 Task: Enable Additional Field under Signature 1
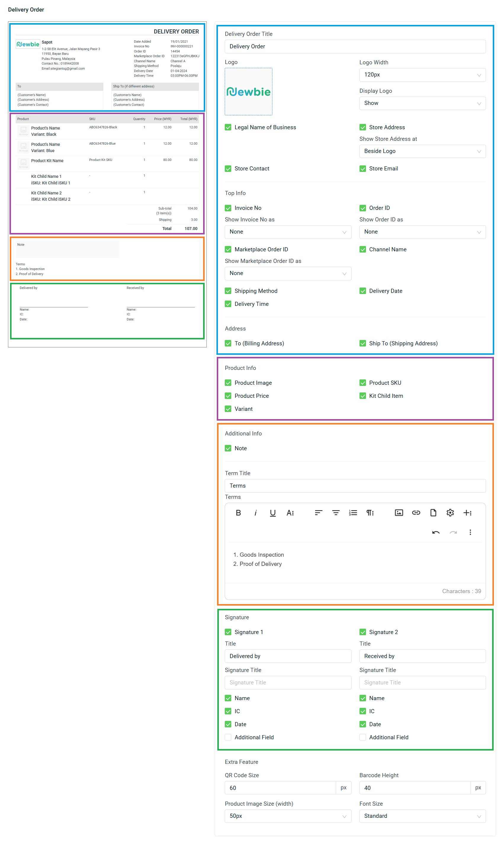click(x=228, y=737)
